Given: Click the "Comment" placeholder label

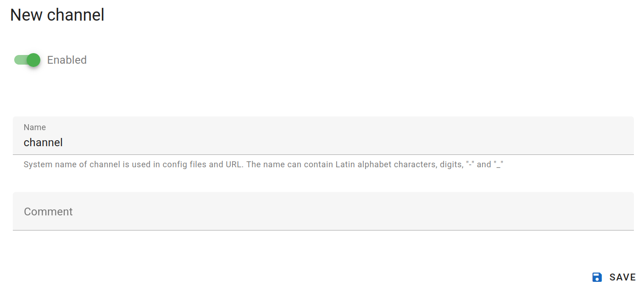Looking at the screenshot, I should (x=48, y=211).
